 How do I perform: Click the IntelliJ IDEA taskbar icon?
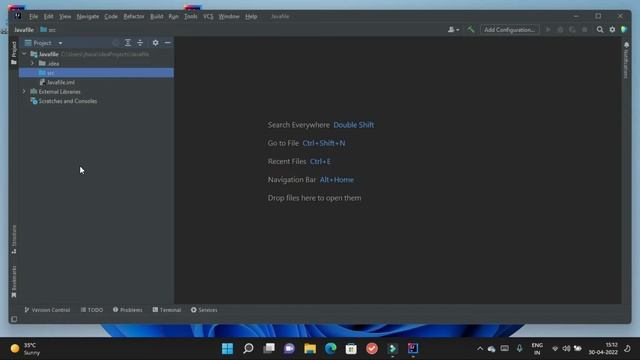coord(413,349)
